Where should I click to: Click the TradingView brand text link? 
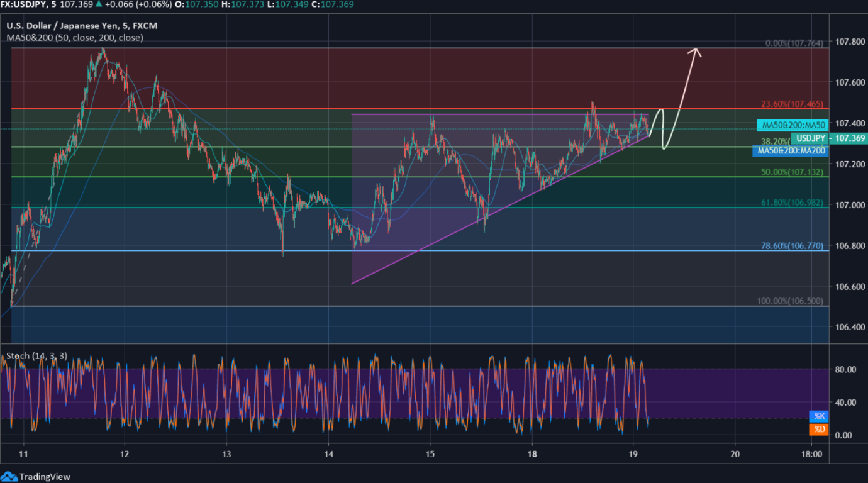[x=45, y=477]
